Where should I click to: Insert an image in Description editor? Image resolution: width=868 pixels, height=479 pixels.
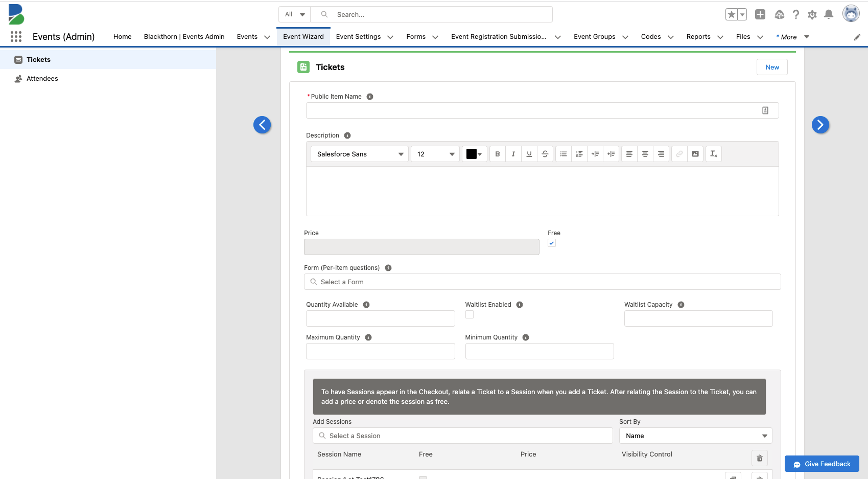pyautogui.click(x=695, y=154)
